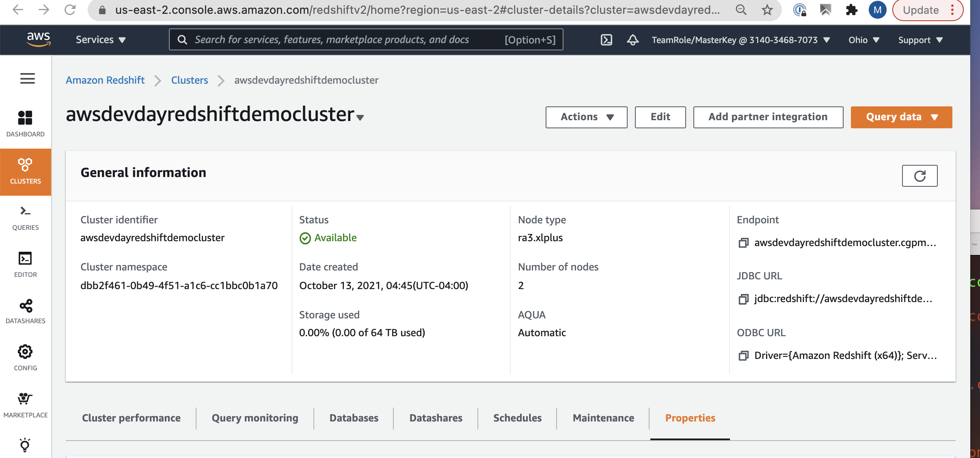Select the Properties tab
Screen dimensions: 980x458
(690, 418)
